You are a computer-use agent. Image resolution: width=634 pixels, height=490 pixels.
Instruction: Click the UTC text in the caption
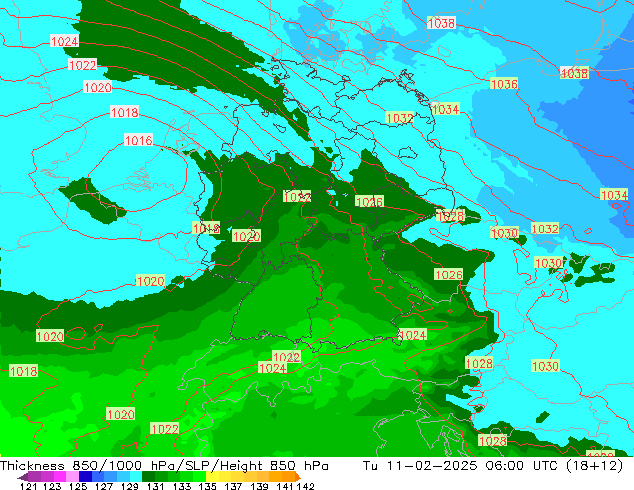pyautogui.click(x=546, y=466)
